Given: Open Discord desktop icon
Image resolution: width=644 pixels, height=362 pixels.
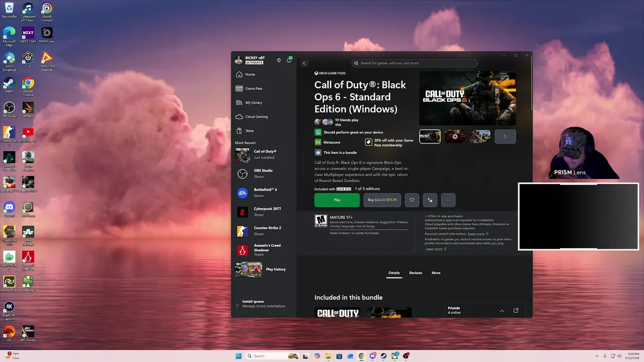Looking at the screenshot, I should (9, 209).
